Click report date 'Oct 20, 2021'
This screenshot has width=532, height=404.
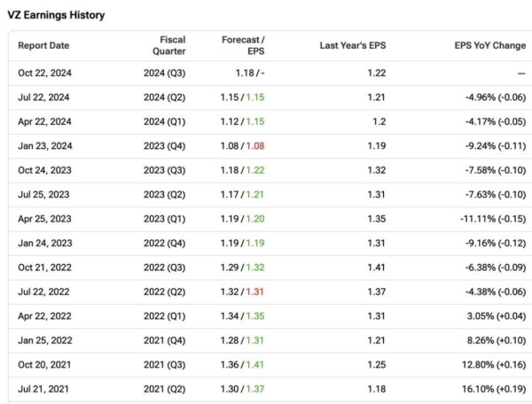click(44, 365)
